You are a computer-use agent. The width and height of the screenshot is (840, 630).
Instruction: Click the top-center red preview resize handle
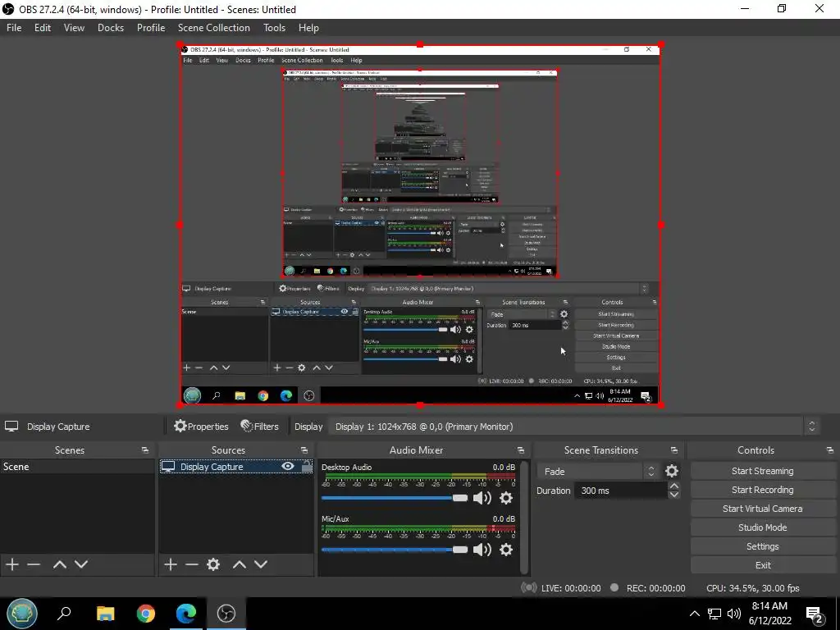[420, 44]
